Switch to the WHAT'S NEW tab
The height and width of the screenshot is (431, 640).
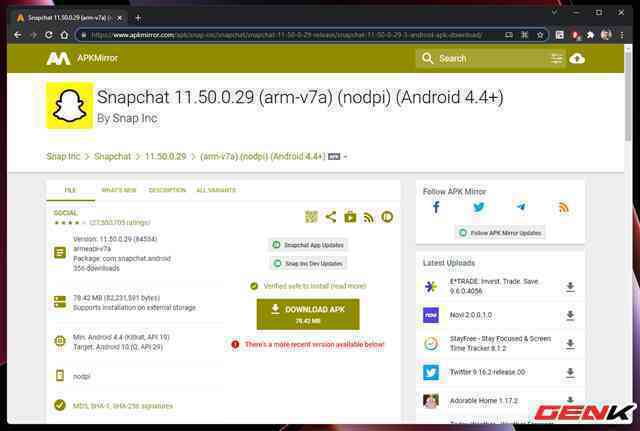(119, 190)
